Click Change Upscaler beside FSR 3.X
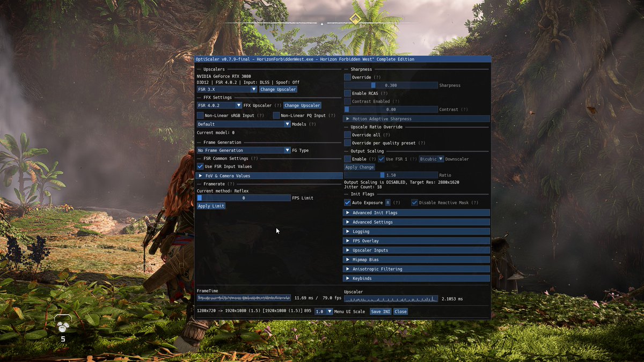Viewport: 644px width, 362px height. click(x=278, y=90)
